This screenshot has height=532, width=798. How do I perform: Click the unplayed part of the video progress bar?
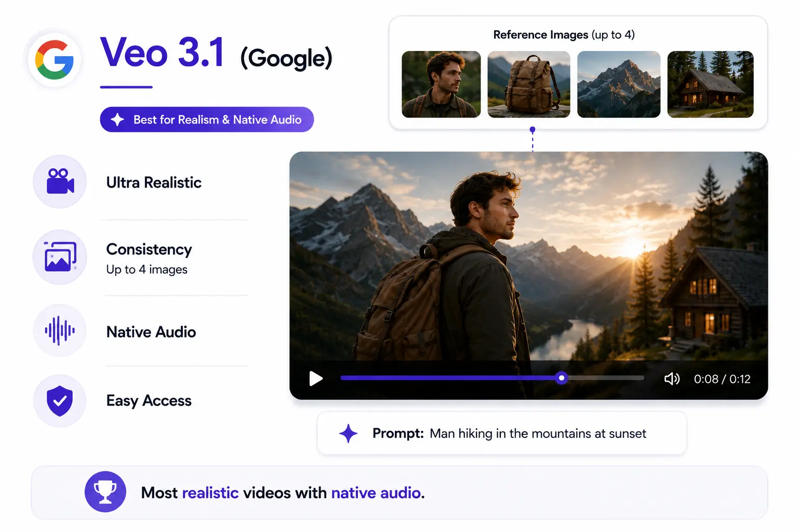coord(605,378)
